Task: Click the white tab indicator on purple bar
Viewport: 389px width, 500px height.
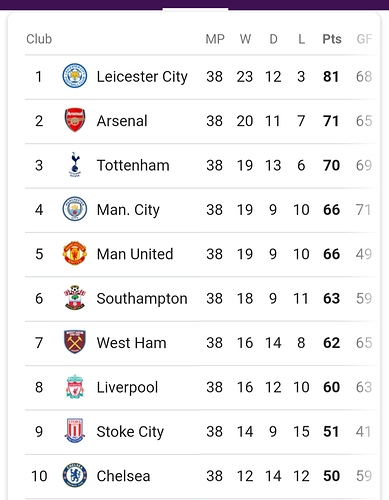Action: click(195, 9)
